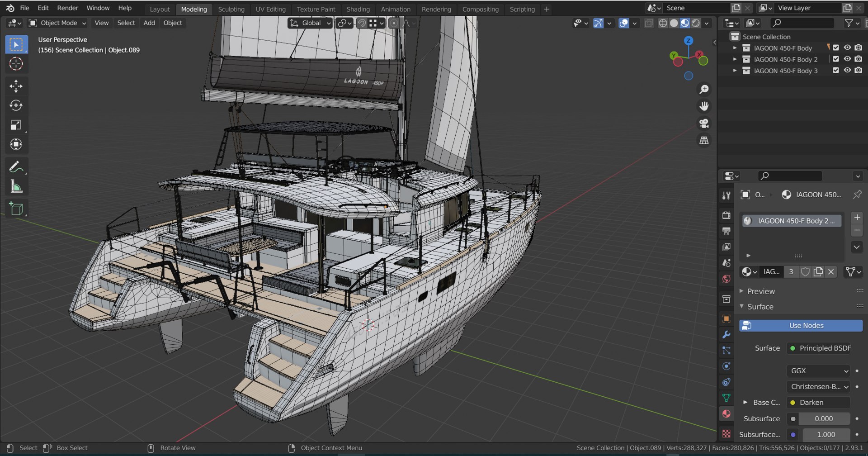
Task: Activate the Move tool
Action: (16, 86)
